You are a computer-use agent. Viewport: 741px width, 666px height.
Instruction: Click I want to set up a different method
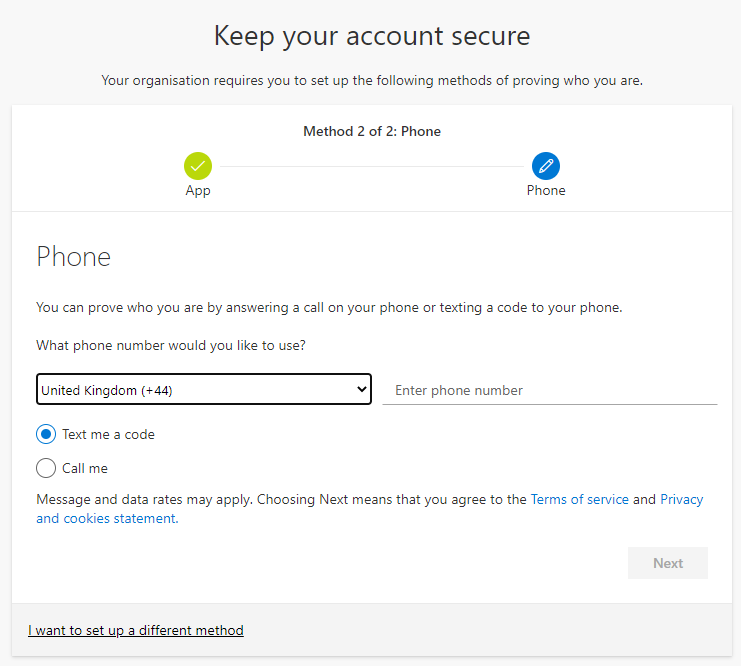click(136, 630)
